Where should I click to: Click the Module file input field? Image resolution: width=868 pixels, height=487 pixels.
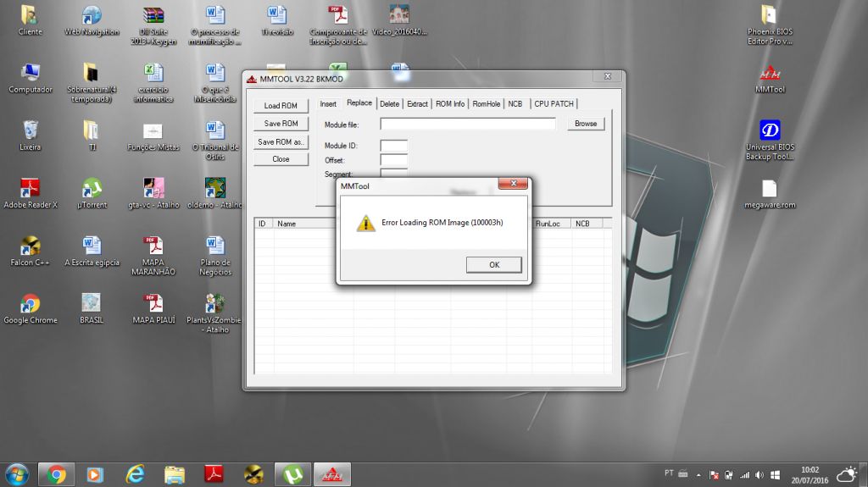(x=467, y=124)
